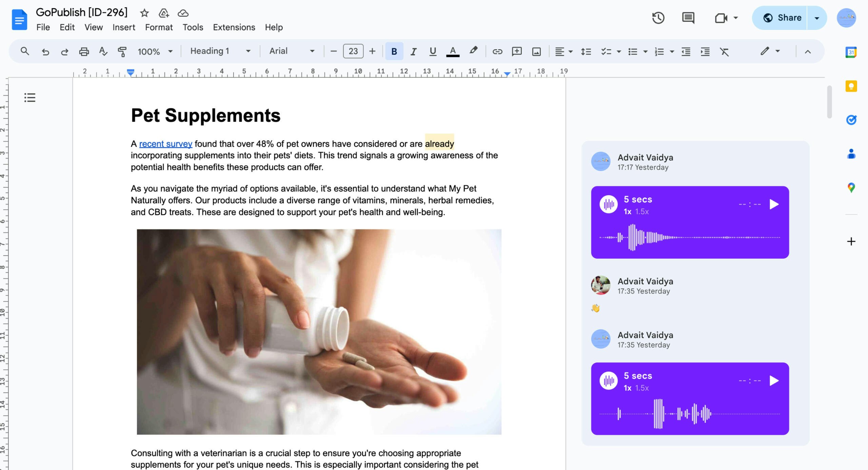Expand the zoom 100% dropdown

pyautogui.click(x=155, y=52)
